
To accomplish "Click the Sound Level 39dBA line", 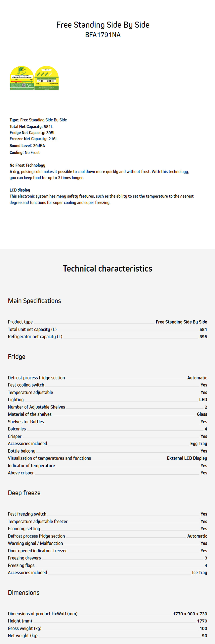I will click(27, 145).
